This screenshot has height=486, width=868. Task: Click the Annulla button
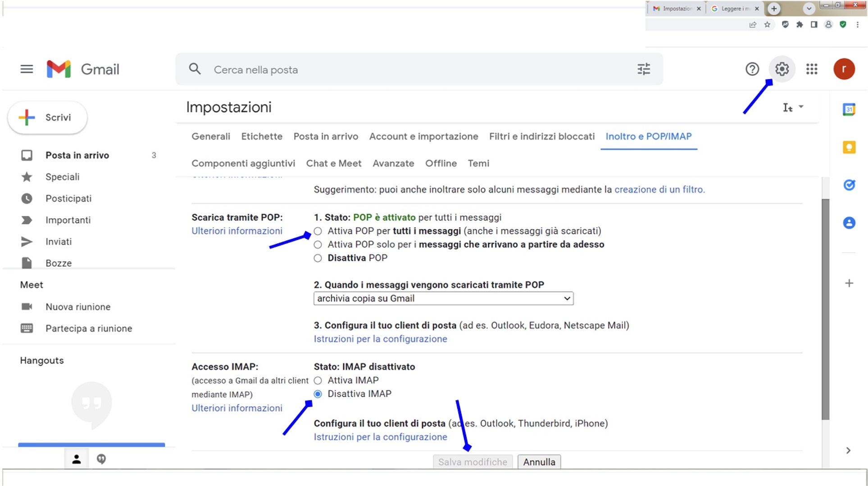(x=539, y=462)
